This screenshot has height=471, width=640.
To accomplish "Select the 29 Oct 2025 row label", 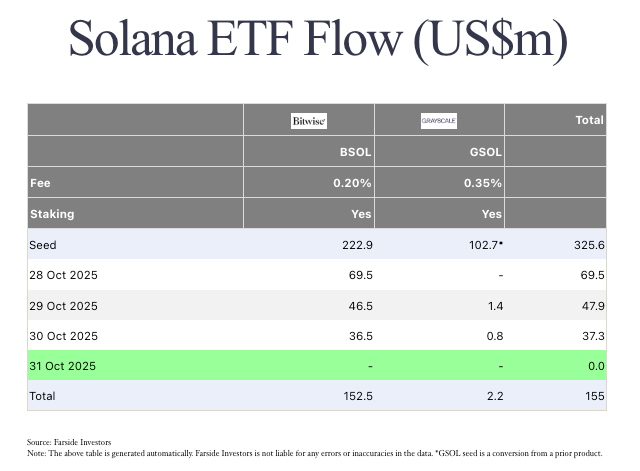I will (65, 305).
